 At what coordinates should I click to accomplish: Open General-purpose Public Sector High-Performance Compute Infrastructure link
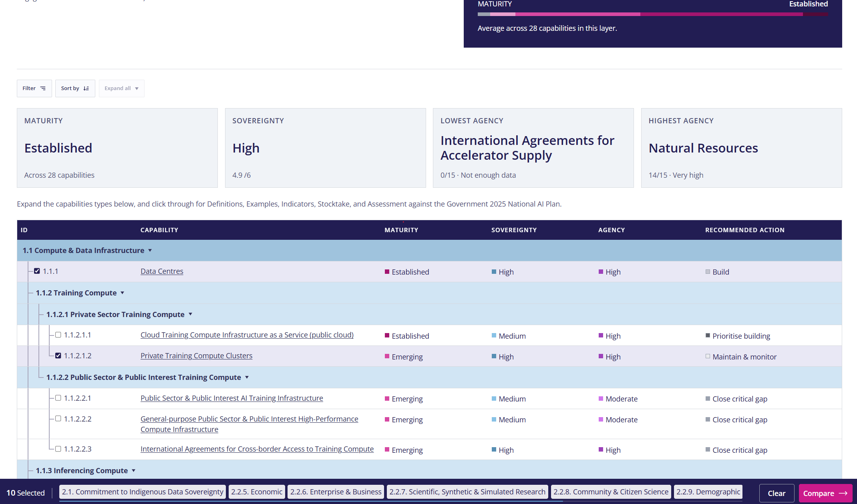click(x=249, y=424)
